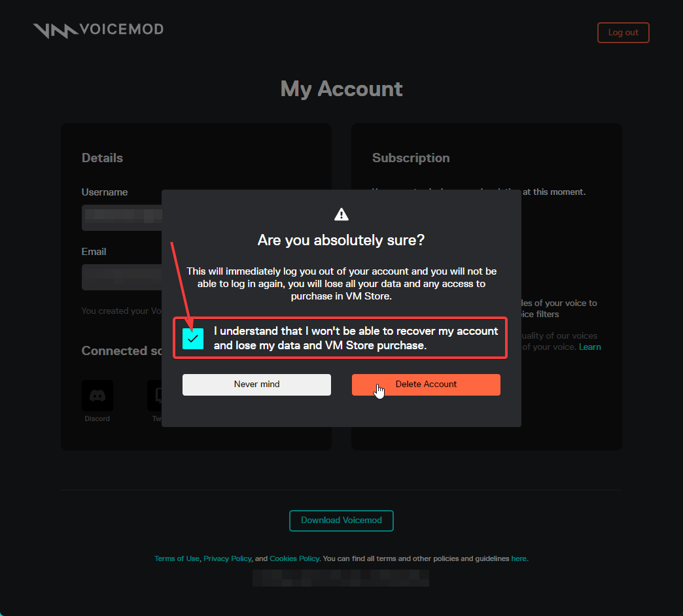Open the Cookies Policy link
Image resolution: width=683 pixels, height=616 pixels.
coord(294,558)
